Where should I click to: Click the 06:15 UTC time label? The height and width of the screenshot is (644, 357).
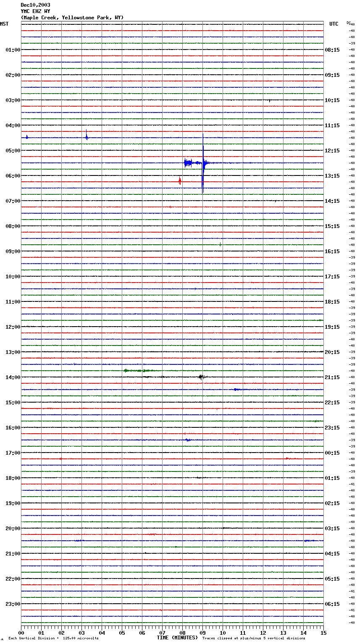click(332, 604)
